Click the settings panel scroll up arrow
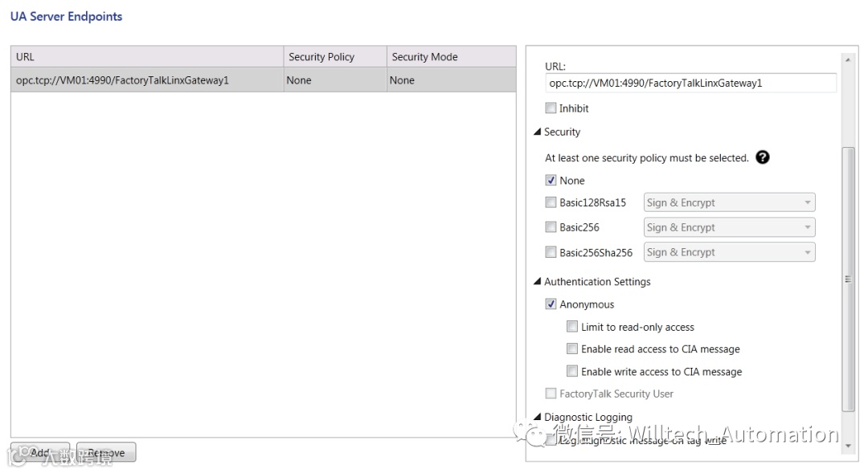Screen dimensions: 868x473 click(848, 59)
